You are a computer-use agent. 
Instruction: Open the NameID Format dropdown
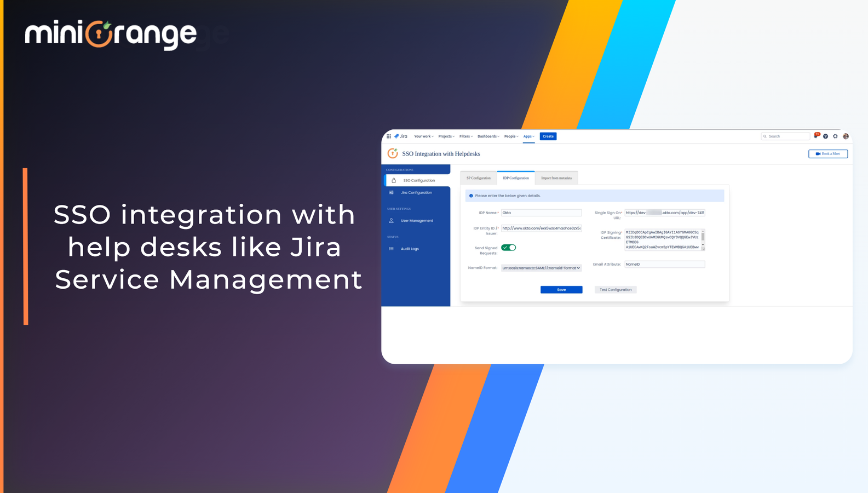541,268
